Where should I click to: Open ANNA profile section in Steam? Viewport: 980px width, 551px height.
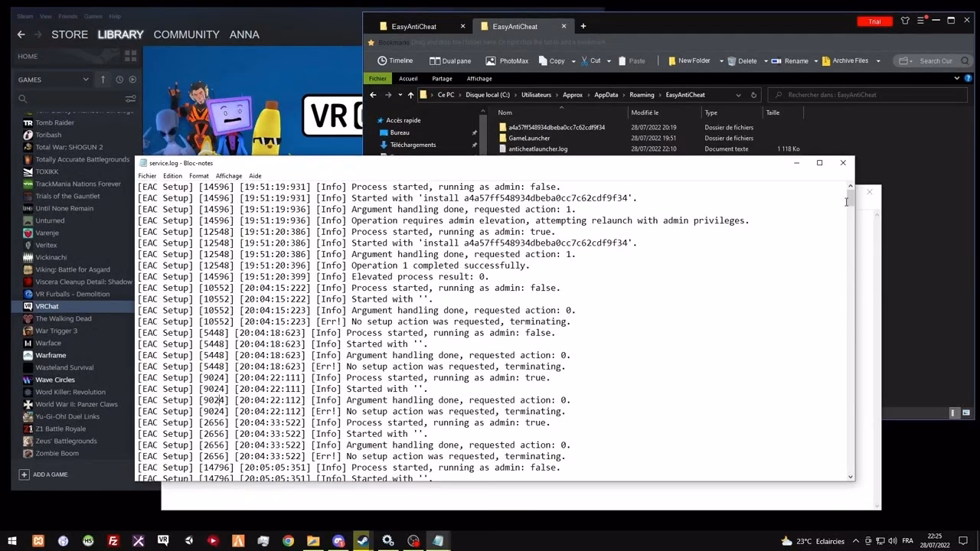point(244,34)
